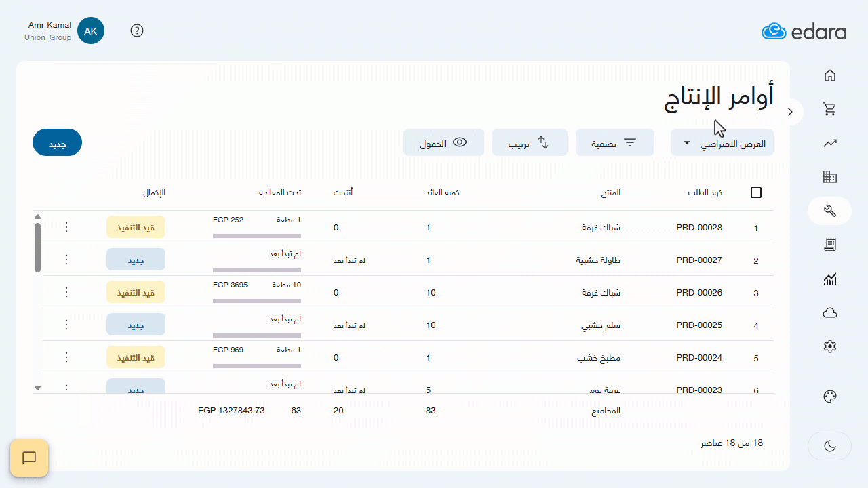Click product name طاولة خشبية
Image resolution: width=868 pixels, height=488 pixels.
[598, 260]
